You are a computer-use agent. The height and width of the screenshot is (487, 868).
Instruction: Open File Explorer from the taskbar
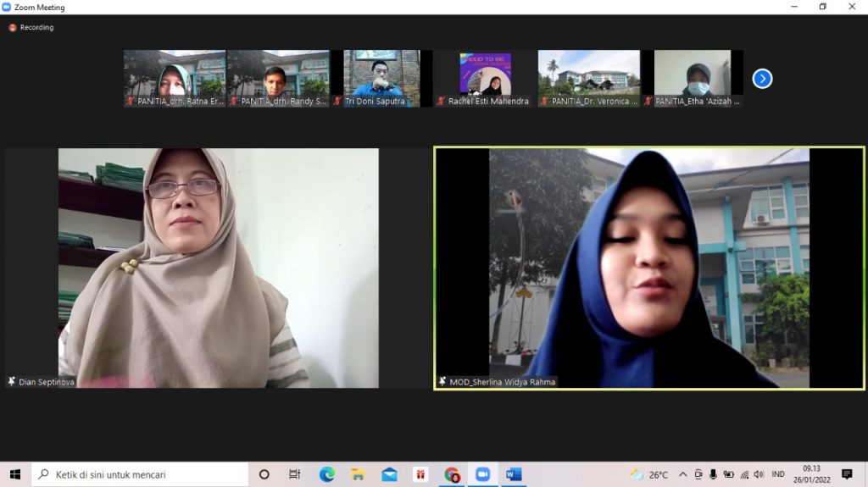point(358,474)
